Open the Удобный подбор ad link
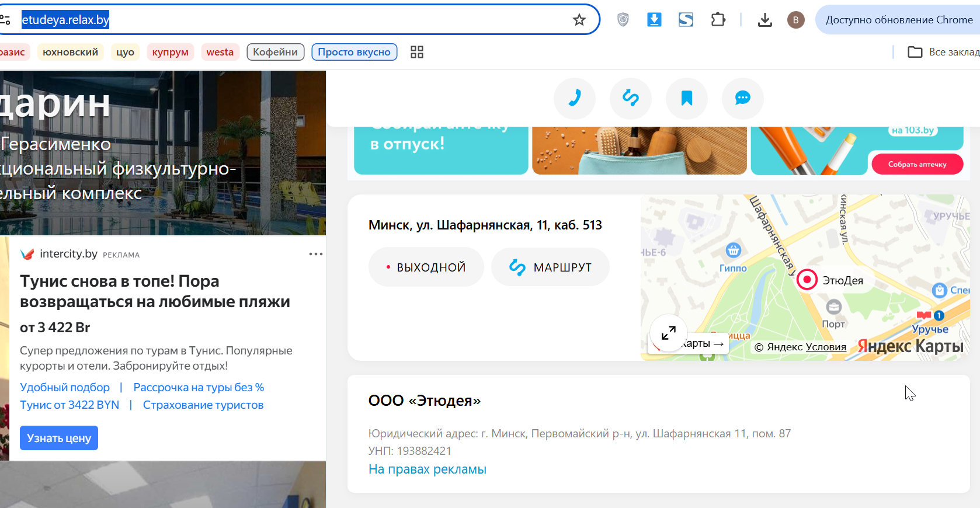This screenshot has width=980, height=508. [65, 387]
